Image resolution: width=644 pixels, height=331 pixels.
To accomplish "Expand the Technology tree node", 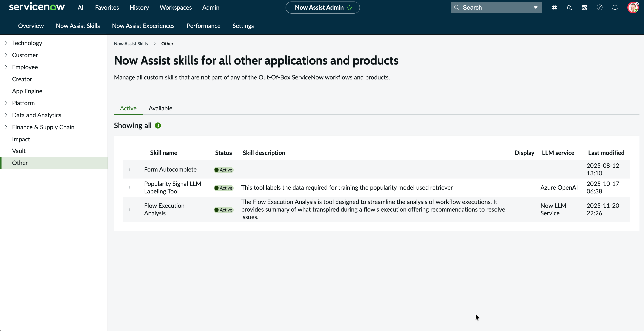I will point(6,43).
